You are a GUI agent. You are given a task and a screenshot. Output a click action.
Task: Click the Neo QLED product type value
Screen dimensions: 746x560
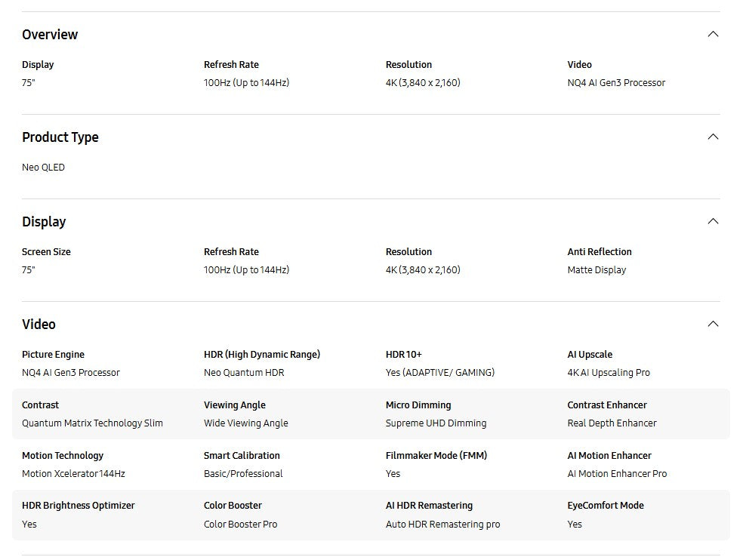pyautogui.click(x=43, y=168)
